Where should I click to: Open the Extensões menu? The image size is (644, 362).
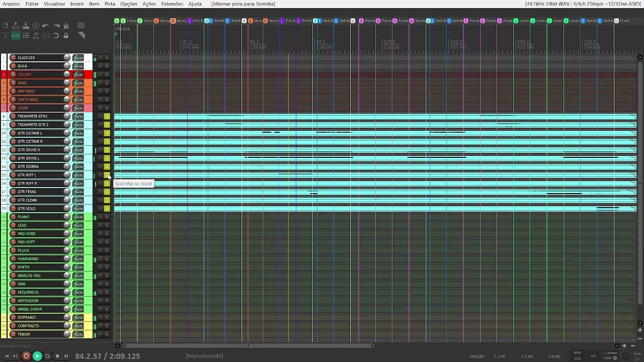point(172,4)
